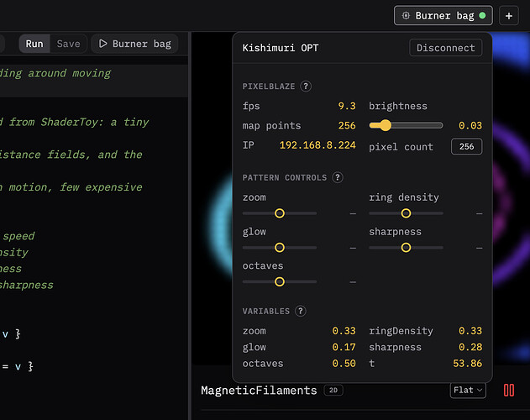Adjust the glow slider handle

click(280, 248)
